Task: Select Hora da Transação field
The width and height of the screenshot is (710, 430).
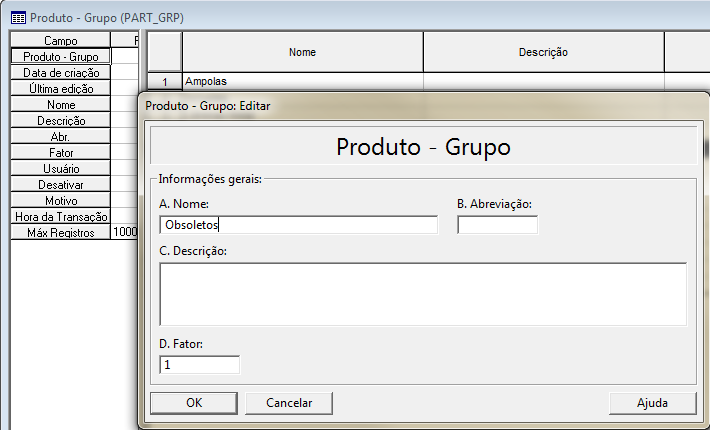Action: click(61, 217)
